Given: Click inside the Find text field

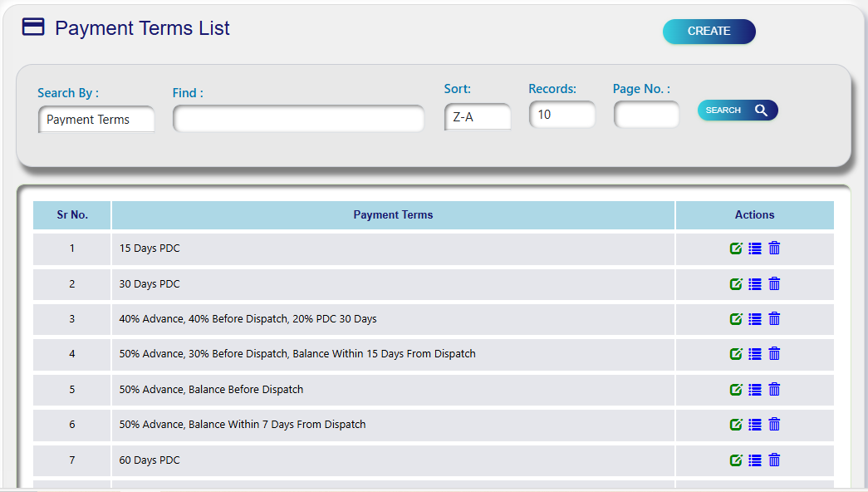Looking at the screenshot, I should coord(298,118).
